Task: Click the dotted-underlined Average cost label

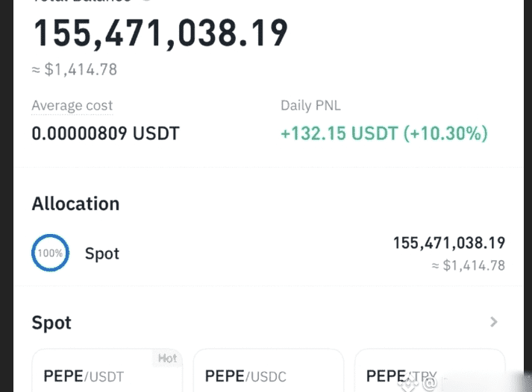Action: click(x=72, y=105)
